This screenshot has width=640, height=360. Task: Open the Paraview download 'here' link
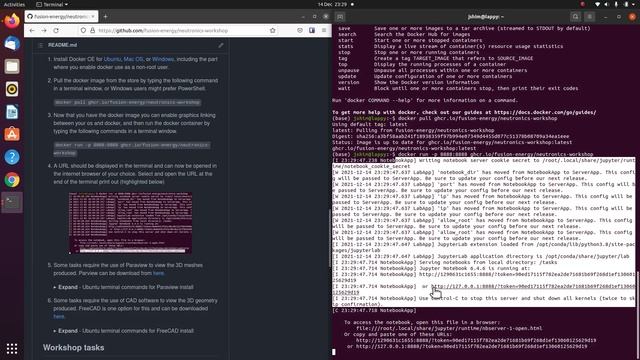click(158, 273)
